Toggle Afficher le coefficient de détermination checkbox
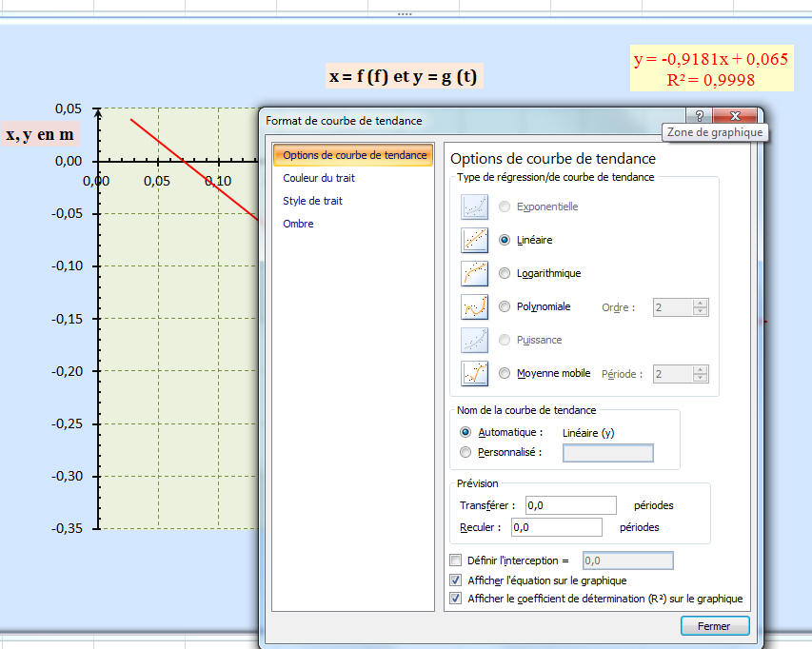 (456, 599)
